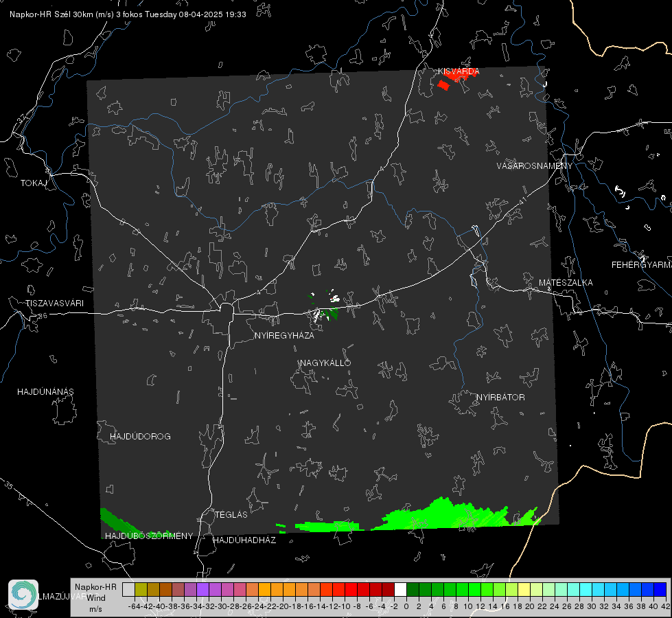672x618 pixels.
Task: Click the Wind label in the legend
Action: 96,598
